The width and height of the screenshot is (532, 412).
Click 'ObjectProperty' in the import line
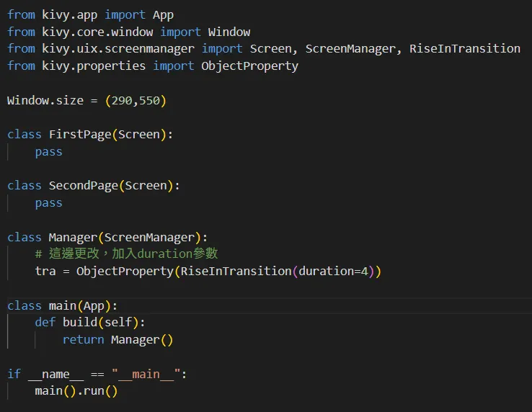[249, 66]
